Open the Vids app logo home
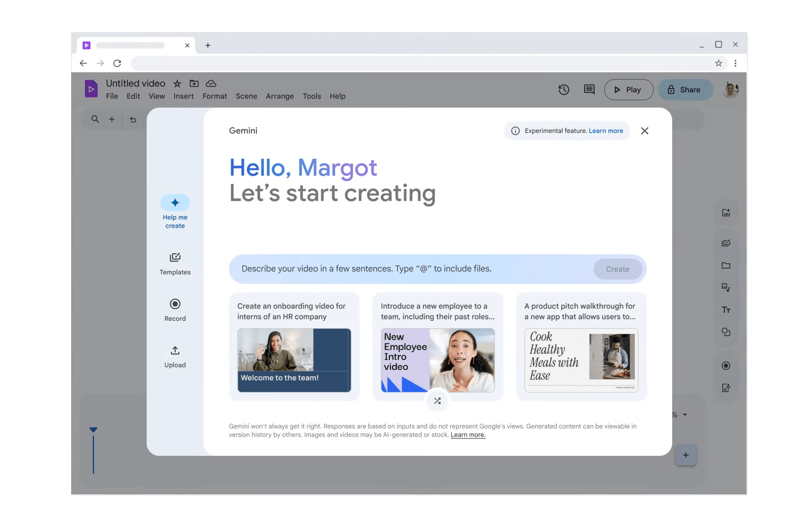This screenshot has width=812, height=515. click(91, 89)
